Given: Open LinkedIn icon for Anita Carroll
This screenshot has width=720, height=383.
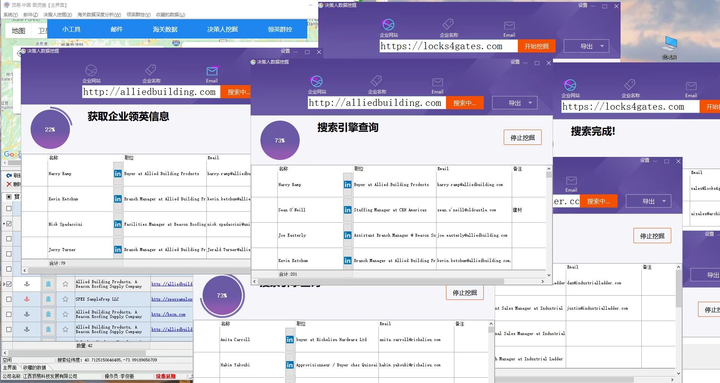Looking at the screenshot, I should tap(290, 339).
